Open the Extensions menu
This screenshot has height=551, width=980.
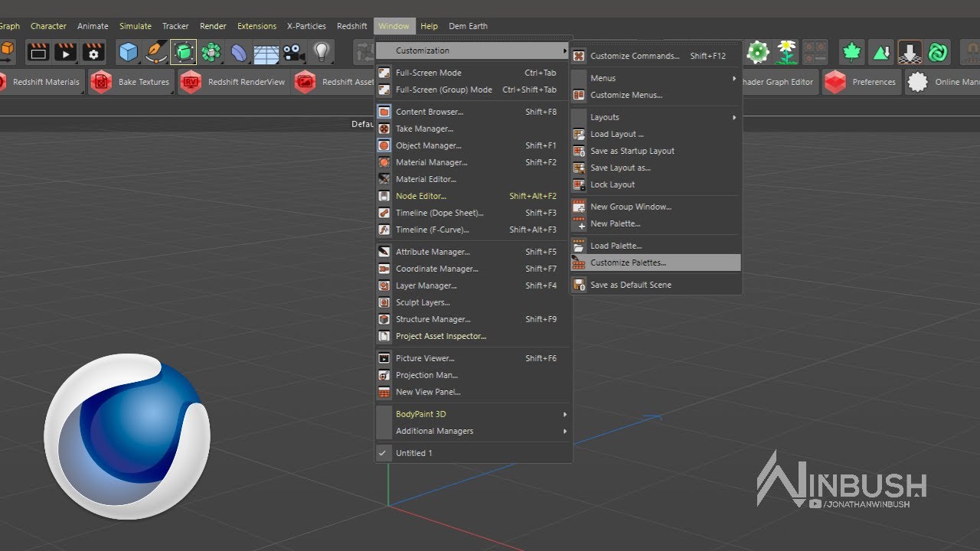[x=256, y=26]
